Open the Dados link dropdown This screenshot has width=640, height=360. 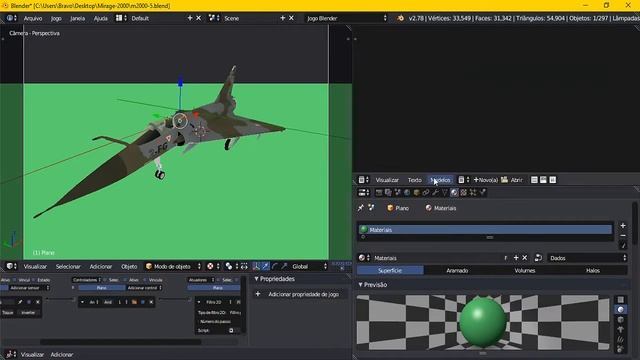[x=587, y=258]
